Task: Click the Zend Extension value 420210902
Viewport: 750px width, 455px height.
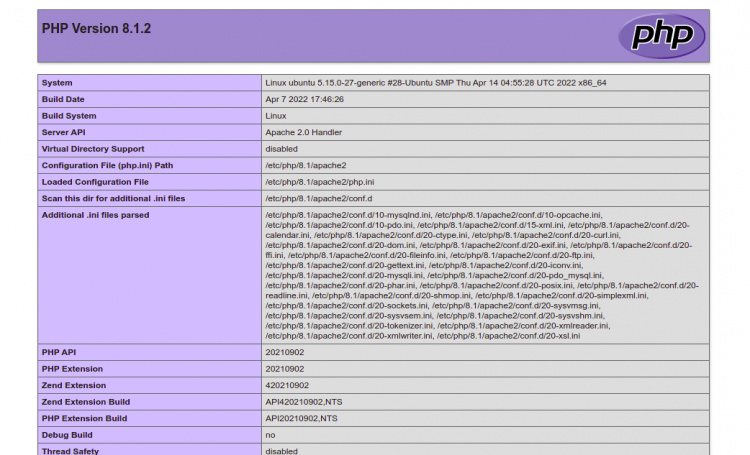Action: point(287,385)
